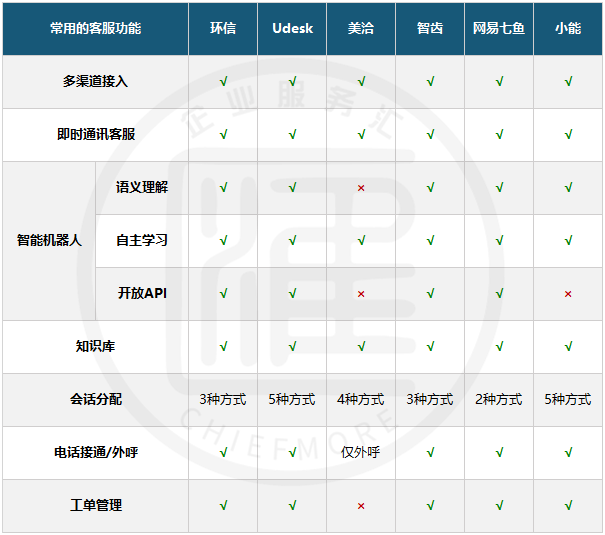Click the checkmark for Udesk 语义理解
605x535 pixels.
click(x=292, y=187)
